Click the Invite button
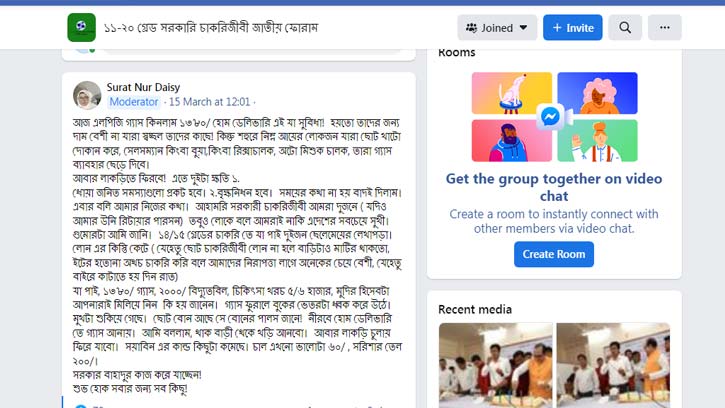The image size is (725, 408). coord(572,28)
